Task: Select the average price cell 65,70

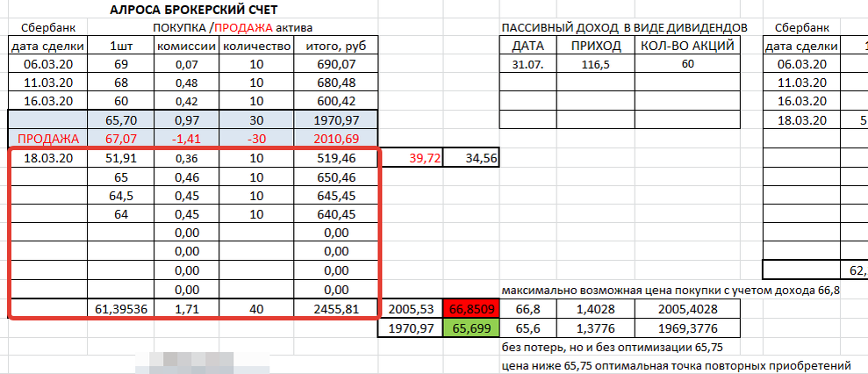Action: (x=120, y=119)
